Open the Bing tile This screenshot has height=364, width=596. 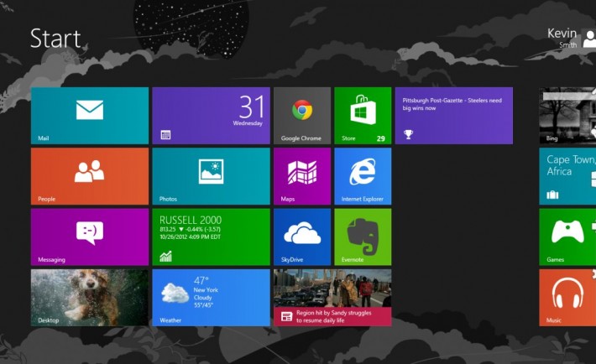pyautogui.click(x=567, y=116)
